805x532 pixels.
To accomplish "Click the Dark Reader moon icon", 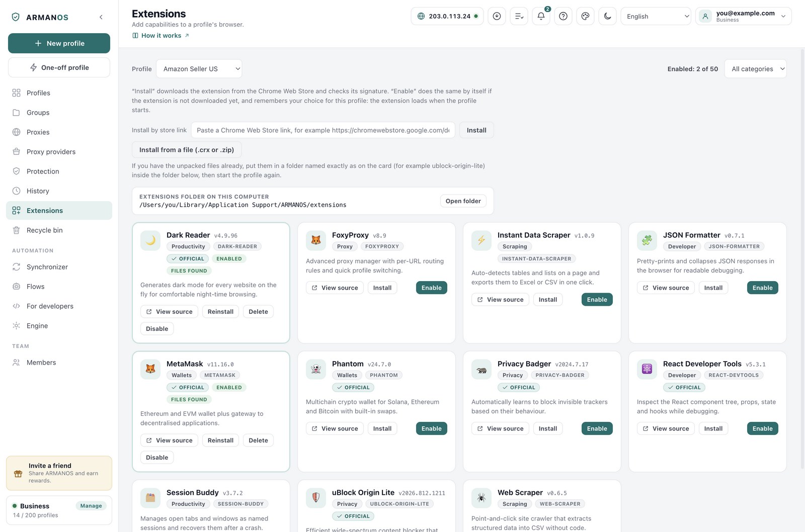I will pyautogui.click(x=150, y=240).
